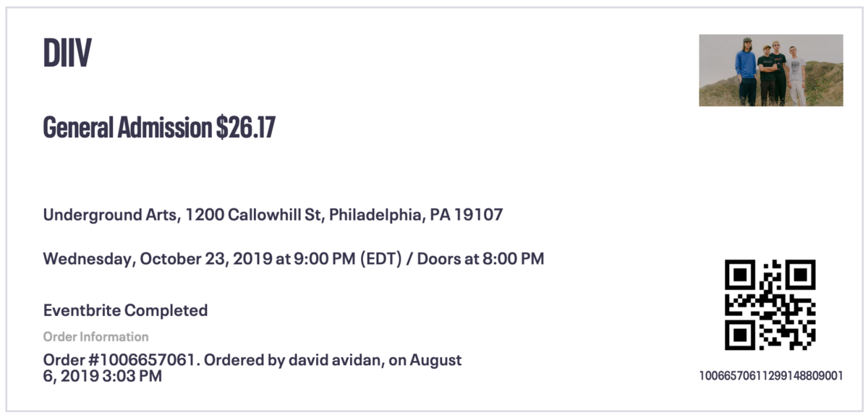Screen dimensions: 868x418
Task: Select the Order #1006657061 text
Action: 121,360
